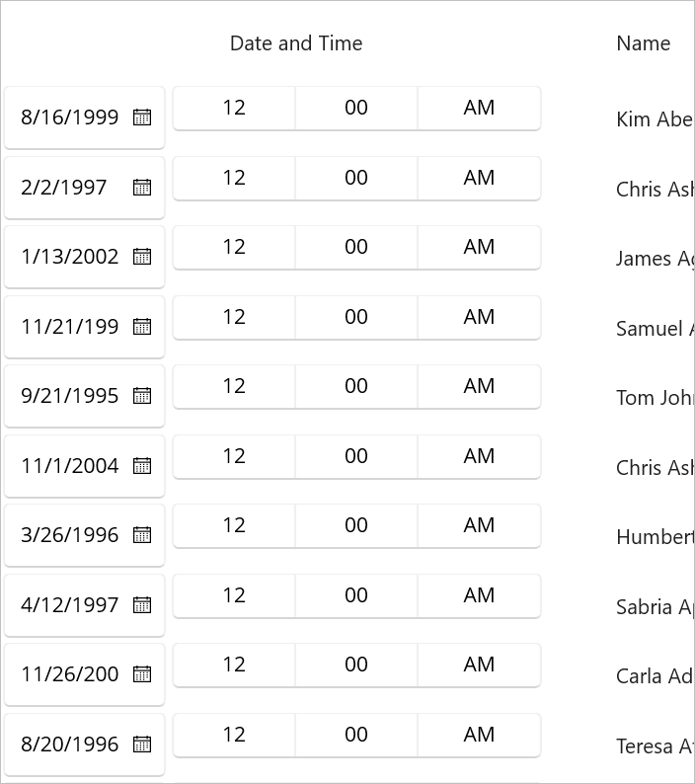
Task: Click the 11/26/200 date field text
Action: [69, 674]
